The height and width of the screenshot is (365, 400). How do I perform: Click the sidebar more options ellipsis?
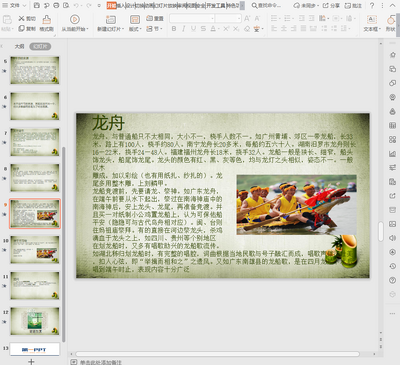point(392,313)
